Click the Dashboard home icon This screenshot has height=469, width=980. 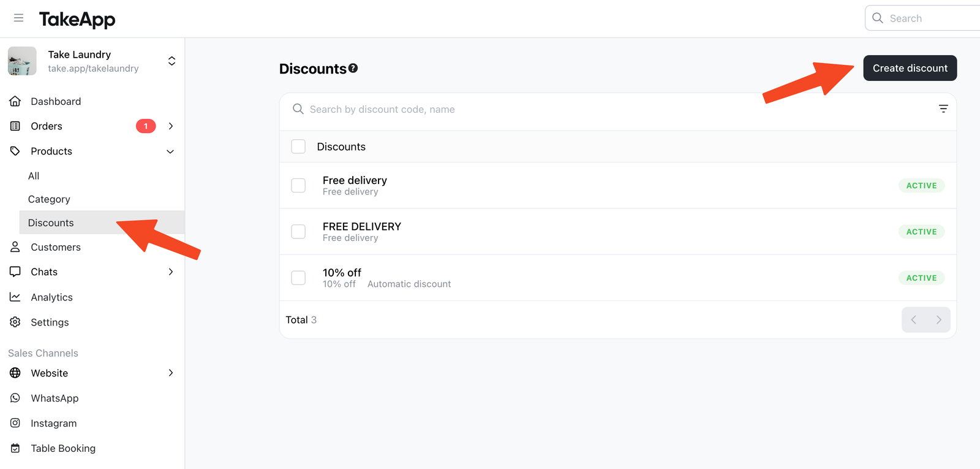pyautogui.click(x=15, y=101)
